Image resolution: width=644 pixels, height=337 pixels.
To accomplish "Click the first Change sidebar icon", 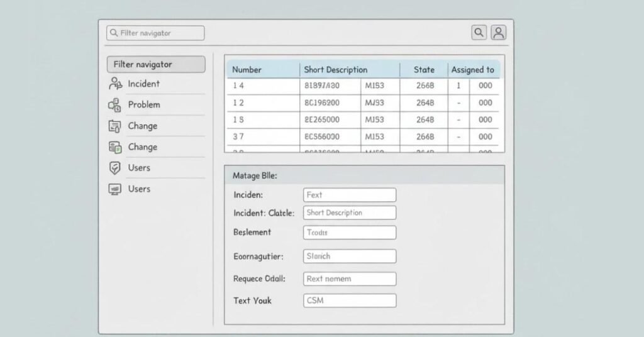I will (114, 126).
